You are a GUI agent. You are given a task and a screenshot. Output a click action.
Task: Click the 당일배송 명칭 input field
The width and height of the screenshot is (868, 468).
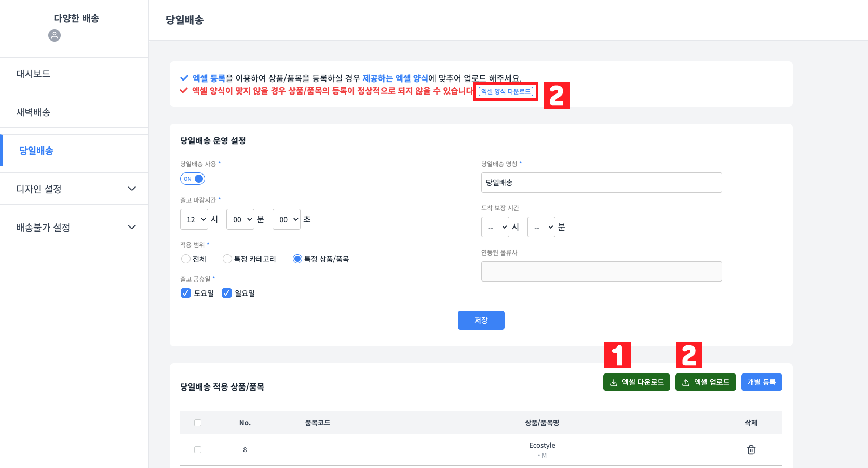[601, 182]
